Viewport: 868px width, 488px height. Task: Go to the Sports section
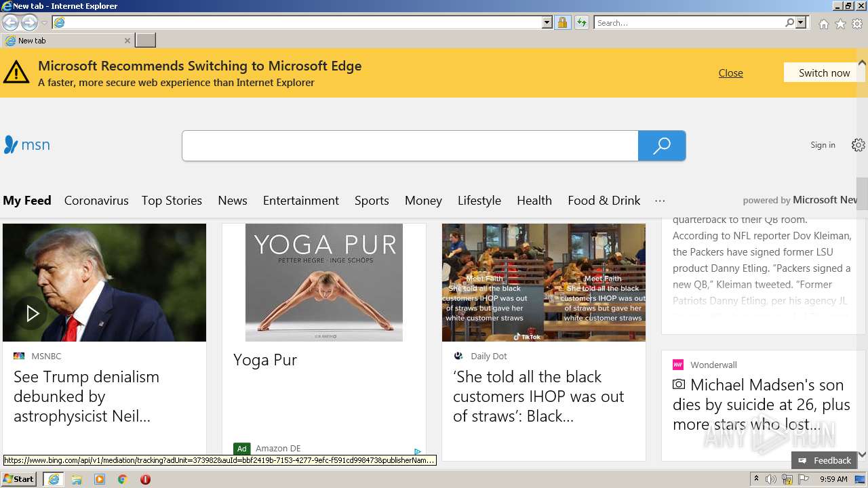coord(372,201)
